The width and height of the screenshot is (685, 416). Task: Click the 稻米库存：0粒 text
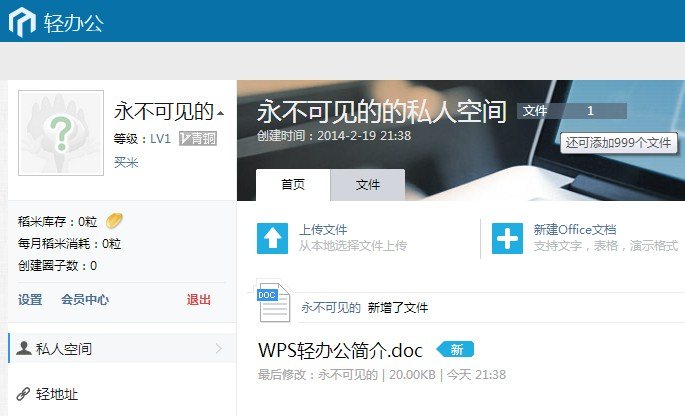tap(57, 222)
